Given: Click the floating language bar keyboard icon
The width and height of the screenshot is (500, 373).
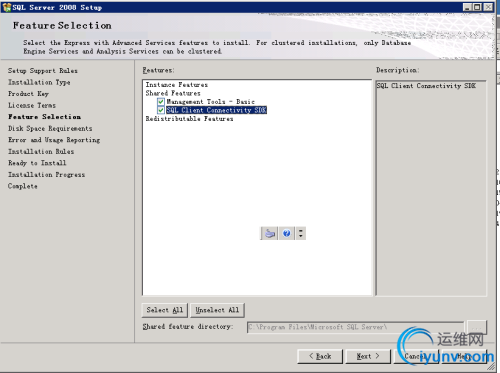Looking at the screenshot, I should pyautogui.click(x=269, y=233).
